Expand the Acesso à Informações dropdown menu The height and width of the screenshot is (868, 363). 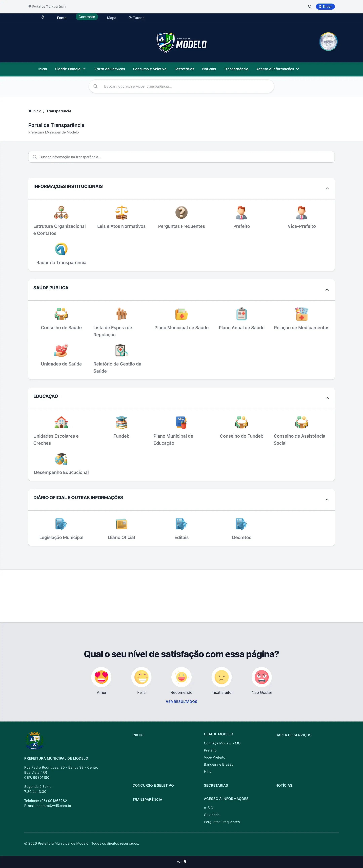coord(277,69)
